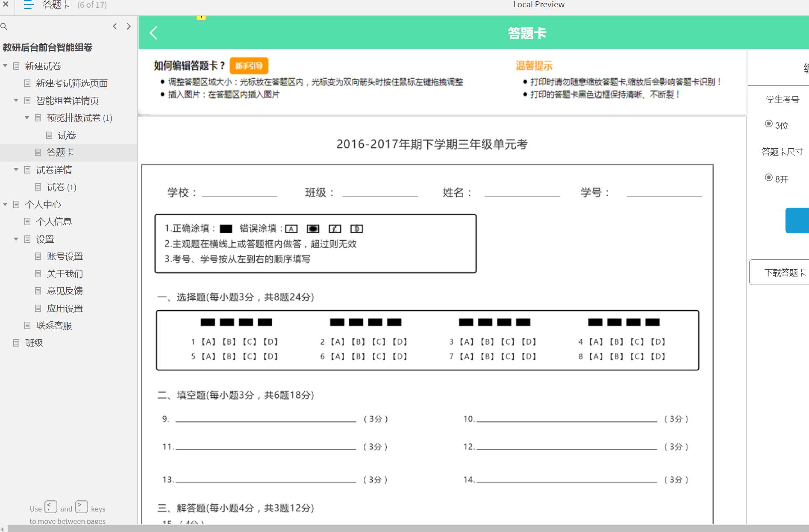
Task: Click page icon beside 联系客服
Action: point(27,325)
